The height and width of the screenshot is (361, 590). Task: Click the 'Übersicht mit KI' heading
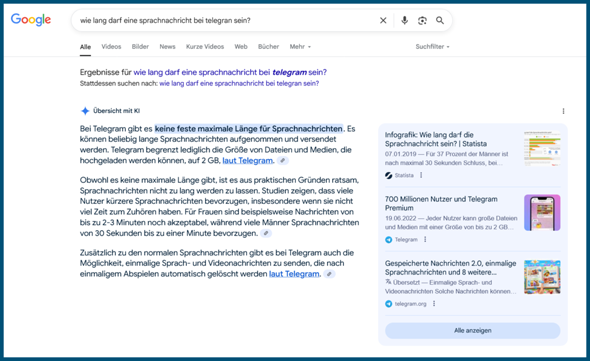[116, 111]
